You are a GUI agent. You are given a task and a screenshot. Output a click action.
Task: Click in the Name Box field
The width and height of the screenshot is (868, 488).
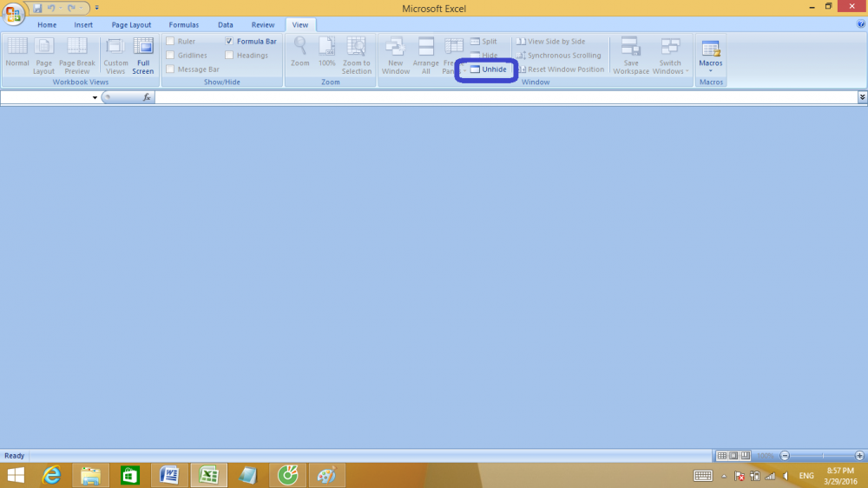coord(45,97)
